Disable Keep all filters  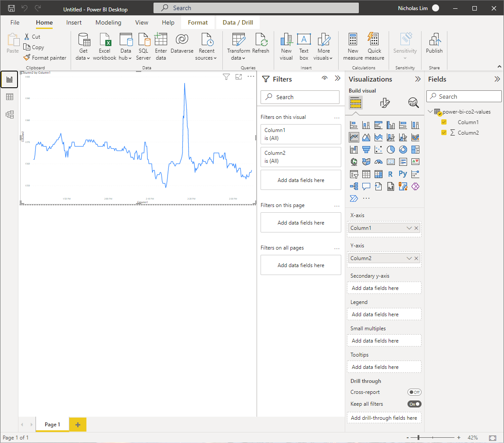click(414, 404)
